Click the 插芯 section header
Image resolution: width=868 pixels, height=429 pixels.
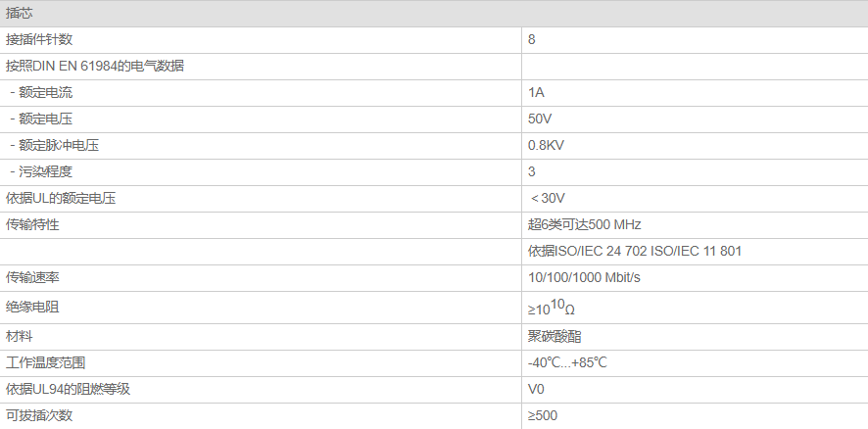click(20, 13)
